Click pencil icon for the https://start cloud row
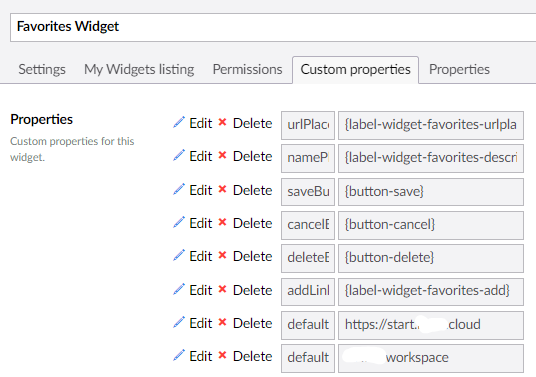This screenshot has width=536, height=377. point(179,322)
